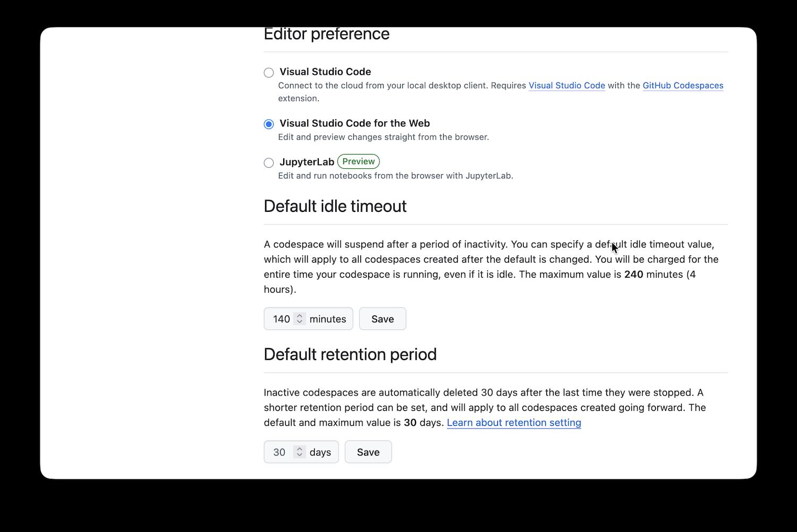Click the bold JupyterLab label text

coord(307,162)
